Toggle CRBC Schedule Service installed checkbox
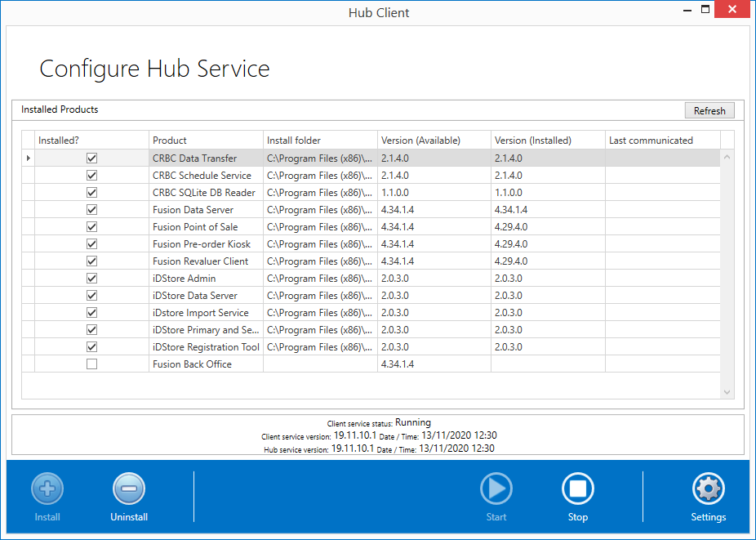The width and height of the screenshot is (756, 540). pyautogui.click(x=91, y=175)
